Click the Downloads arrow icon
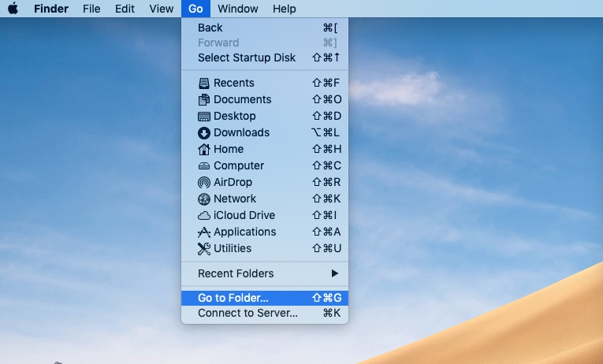 [x=204, y=133]
